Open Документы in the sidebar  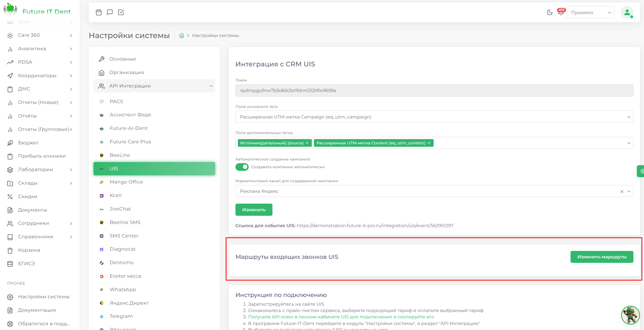pos(40,210)
